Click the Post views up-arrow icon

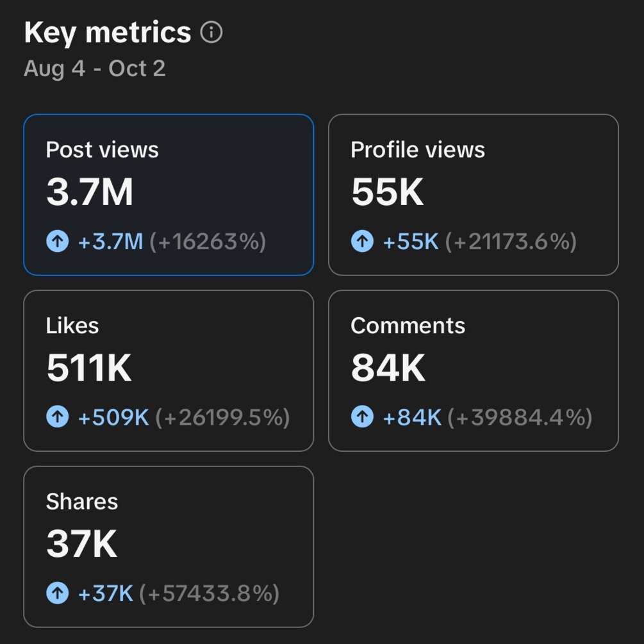(x=57, y=242)
